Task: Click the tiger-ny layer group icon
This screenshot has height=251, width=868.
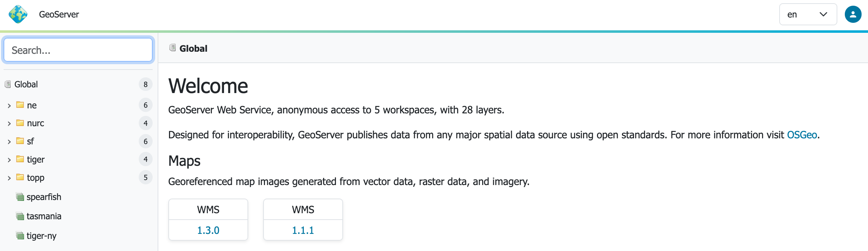Action: pos(20,236)
